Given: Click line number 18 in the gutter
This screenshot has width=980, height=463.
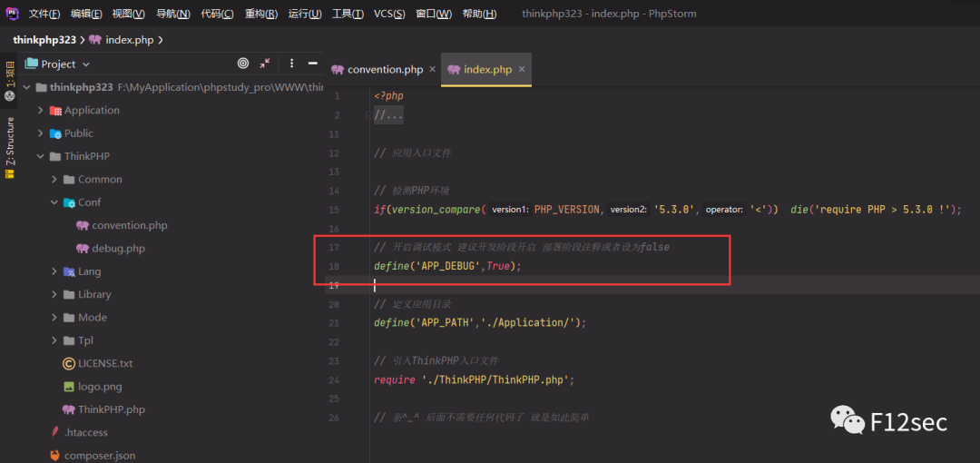Looking at the screenshot, I should 334,267.
